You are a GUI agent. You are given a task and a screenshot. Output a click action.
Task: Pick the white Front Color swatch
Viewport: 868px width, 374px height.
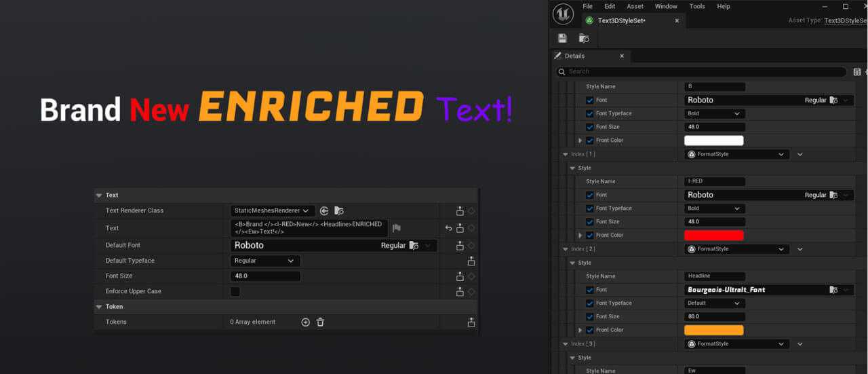coord(714,141)
